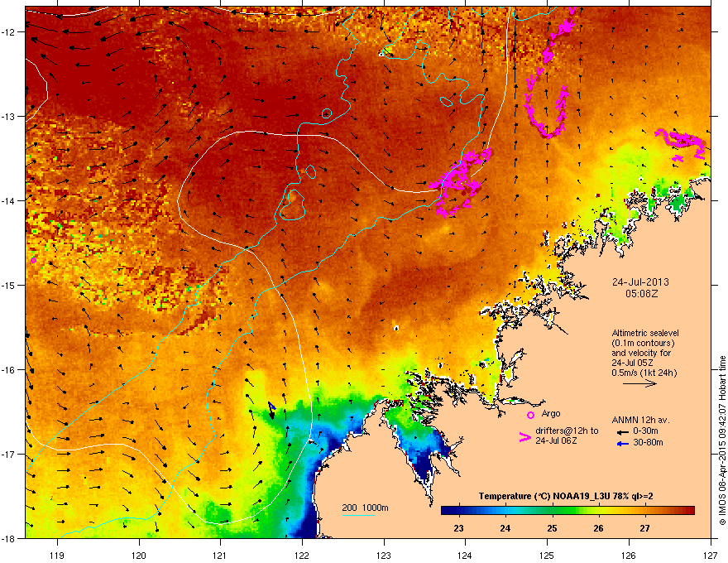Click the green section of the color bar above 25
This screenshot has width=728, height=563.
click(x=552, y=510)
